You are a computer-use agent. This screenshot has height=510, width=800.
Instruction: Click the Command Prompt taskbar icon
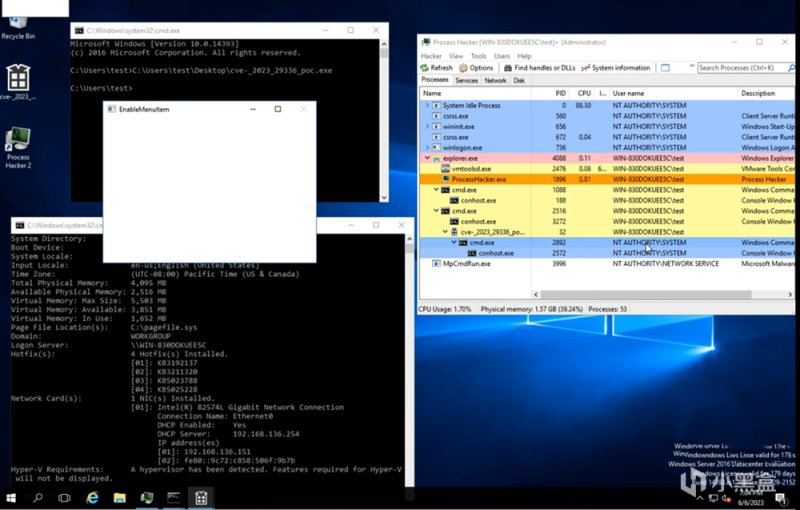point(173,498)
